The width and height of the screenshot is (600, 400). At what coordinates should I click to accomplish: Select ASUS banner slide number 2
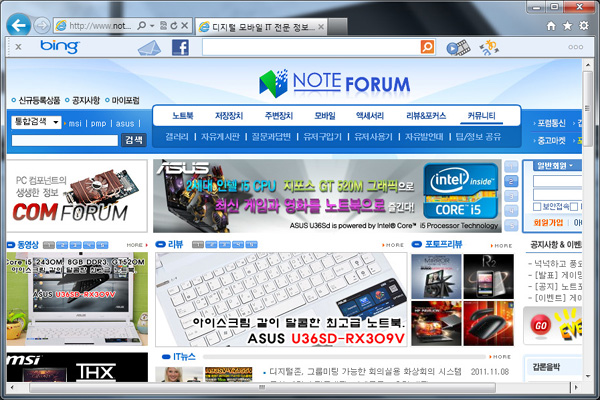[511, 181]
